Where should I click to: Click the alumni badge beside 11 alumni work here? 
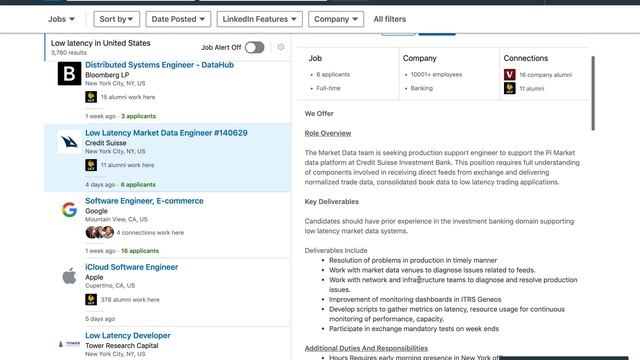click(x=91, y=165)
